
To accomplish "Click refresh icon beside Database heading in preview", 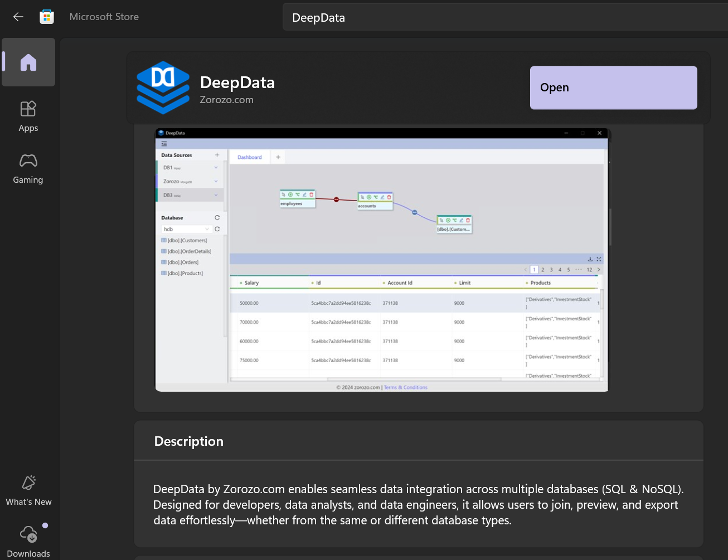I will click(x=217, y=218).
